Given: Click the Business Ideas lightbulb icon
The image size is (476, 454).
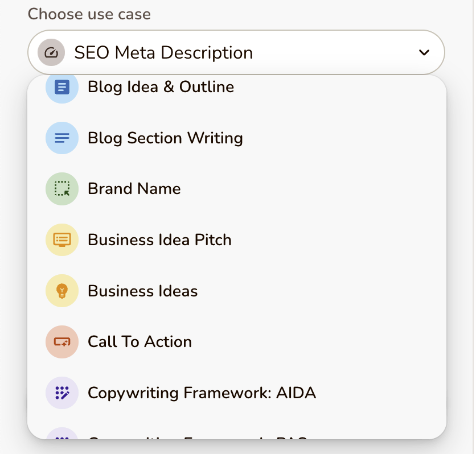Looking at the screenshot, I should coord(61,291).
